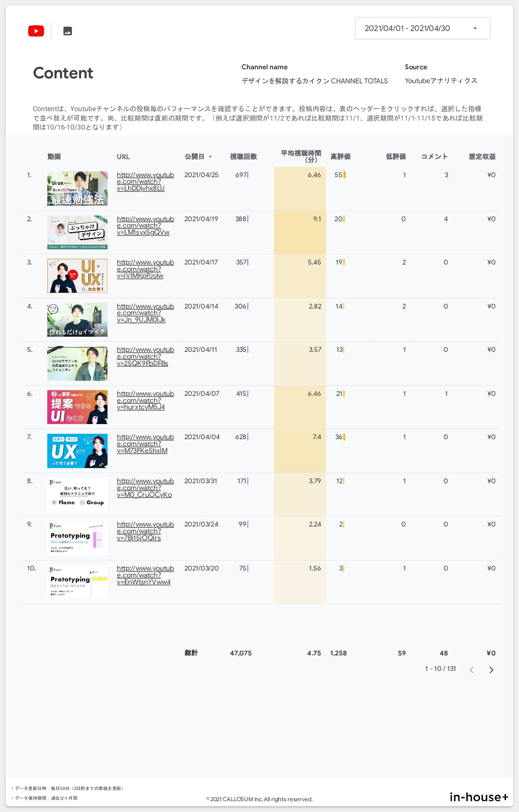Open the M73FKe5hxIM video URL

click(145, 444)
